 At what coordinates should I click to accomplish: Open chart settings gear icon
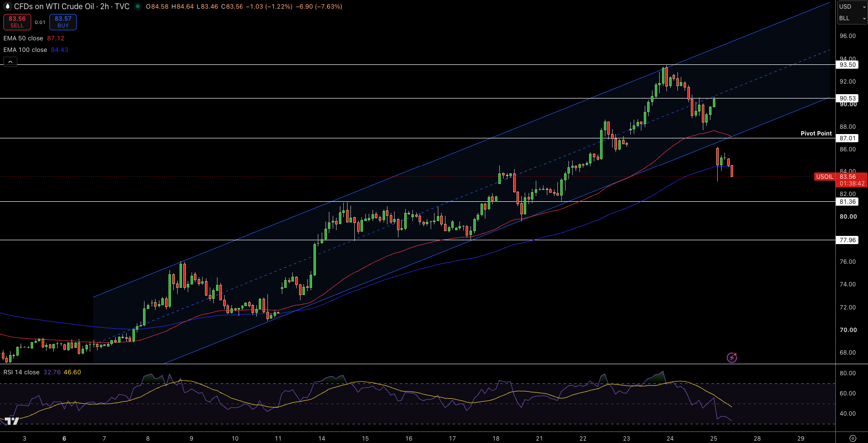tap(853, 438)
